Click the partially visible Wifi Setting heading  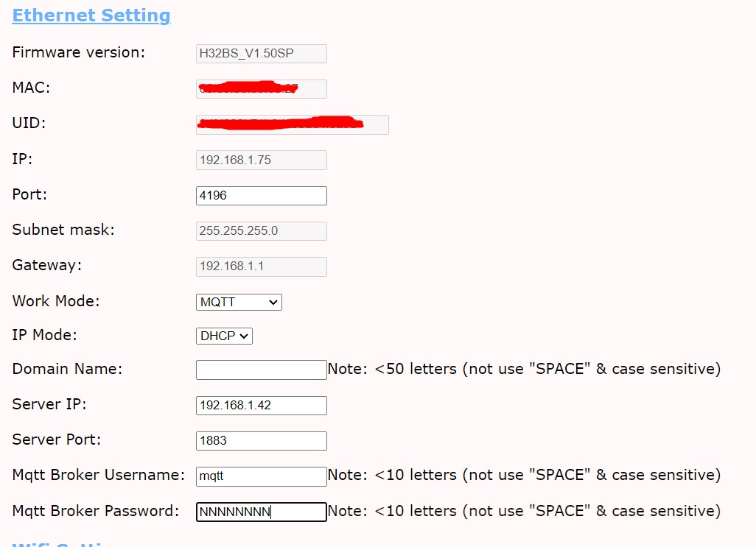[x=60, y=544]
